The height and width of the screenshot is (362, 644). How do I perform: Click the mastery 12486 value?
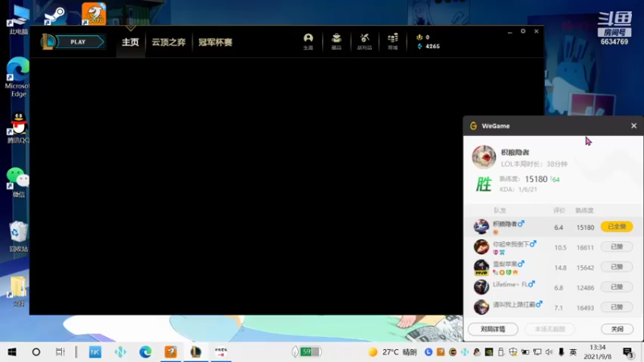coord(585,288)
